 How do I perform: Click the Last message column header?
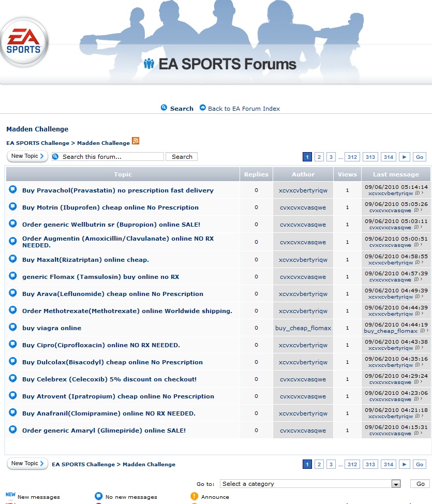[396, 174]
